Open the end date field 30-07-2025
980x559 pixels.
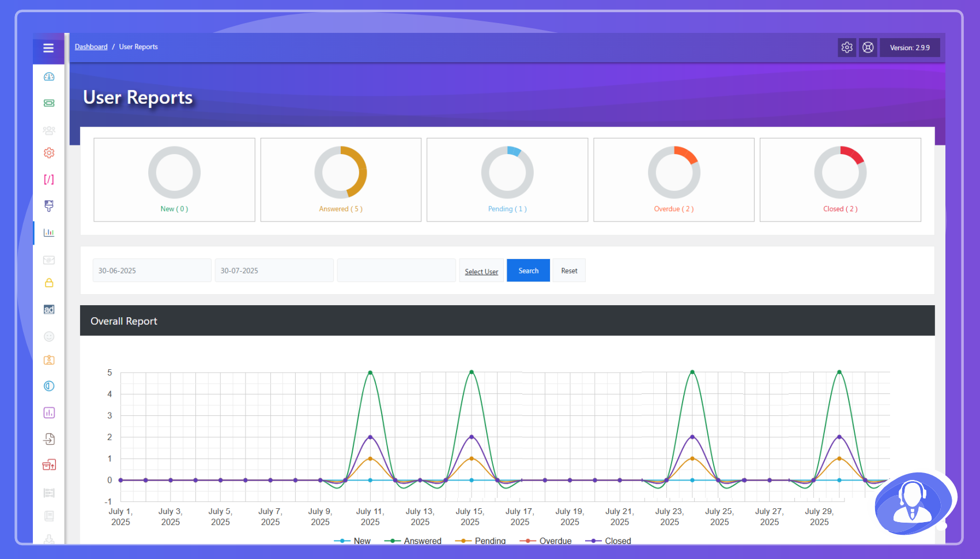coord(274,271)
